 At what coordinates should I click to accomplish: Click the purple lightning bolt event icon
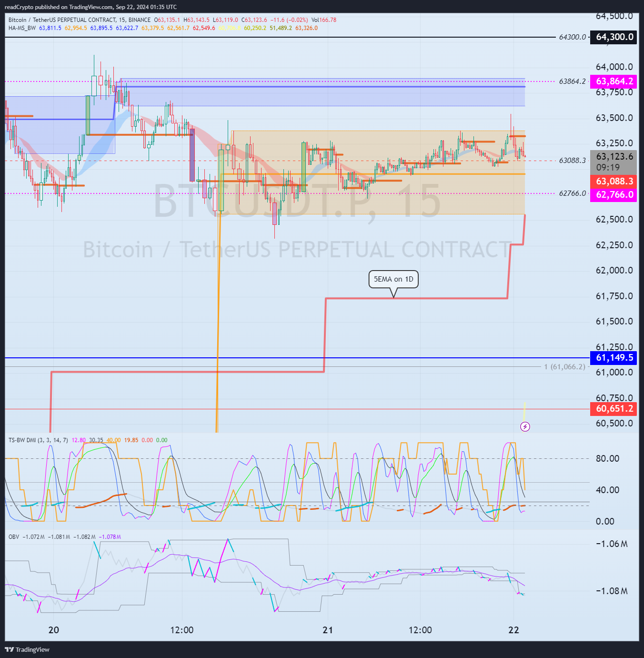(525, 426)
